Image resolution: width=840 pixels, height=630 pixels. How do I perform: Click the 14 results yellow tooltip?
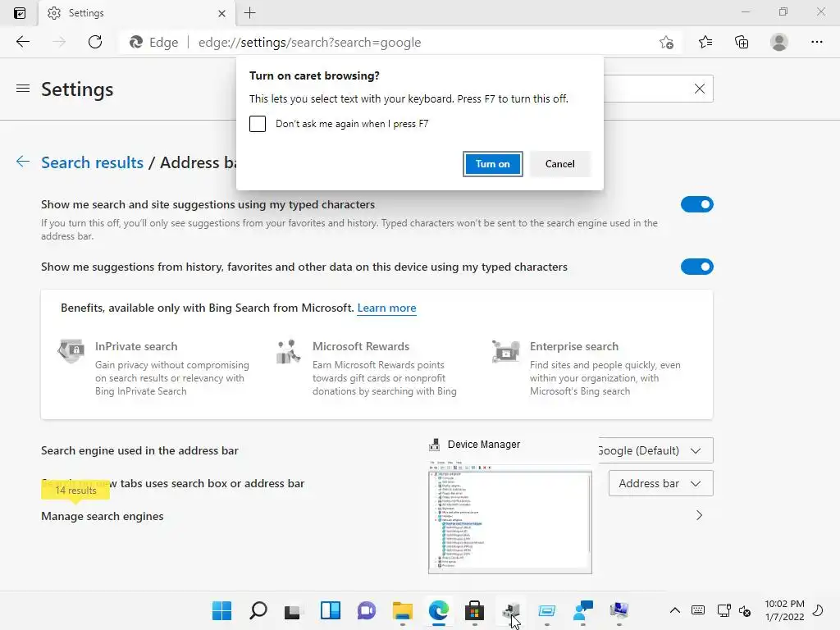pos(75,491)
